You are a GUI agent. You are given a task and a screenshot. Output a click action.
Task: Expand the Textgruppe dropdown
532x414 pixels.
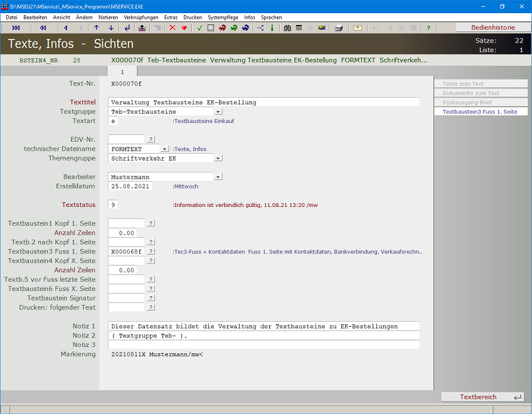[x=218, y=112]
